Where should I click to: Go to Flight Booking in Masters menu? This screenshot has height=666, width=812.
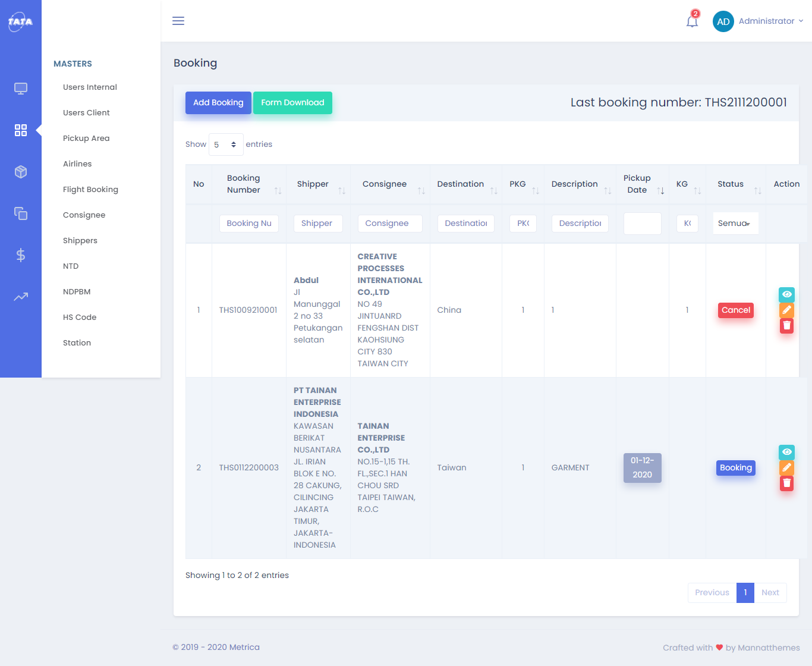[90, 190]
